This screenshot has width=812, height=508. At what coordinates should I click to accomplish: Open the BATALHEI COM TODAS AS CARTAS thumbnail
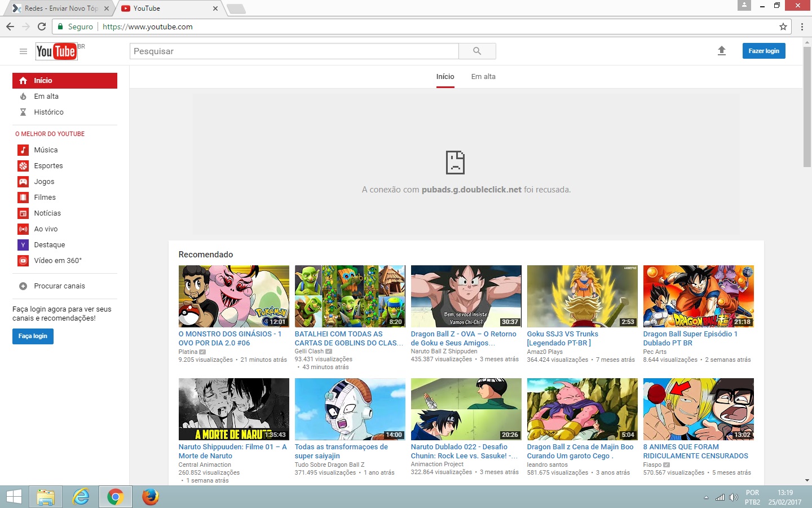[x=350, y=296]
